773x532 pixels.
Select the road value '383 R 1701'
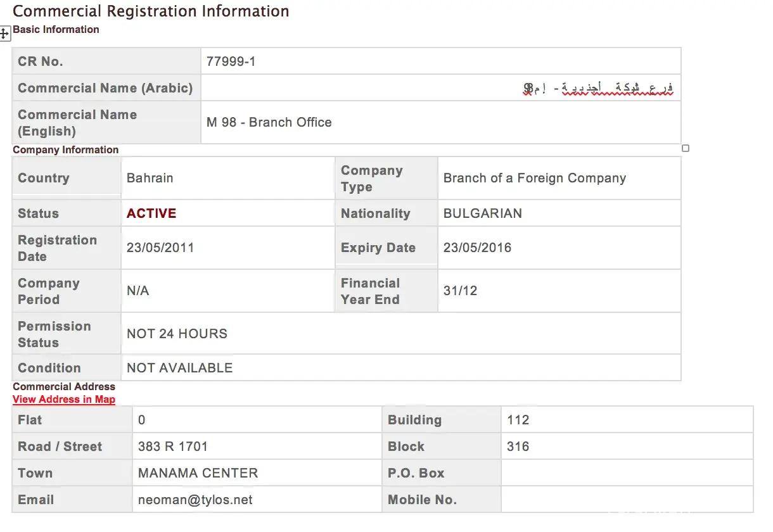click(x=173, y=446)
